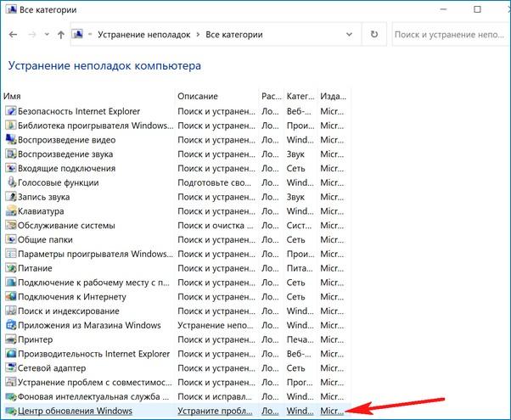Expand the address bar history dropdown
Screen dimensions: 511x420
pos(349,34)
